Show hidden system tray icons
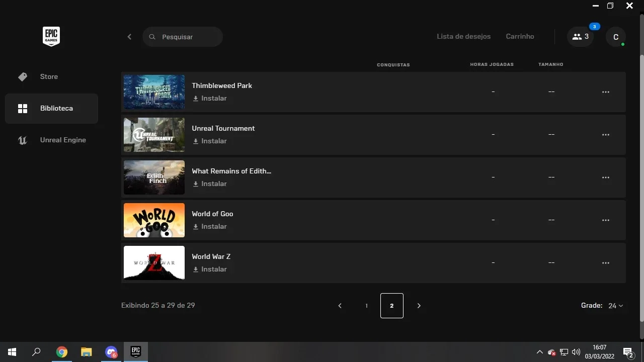 pos(540,352)
